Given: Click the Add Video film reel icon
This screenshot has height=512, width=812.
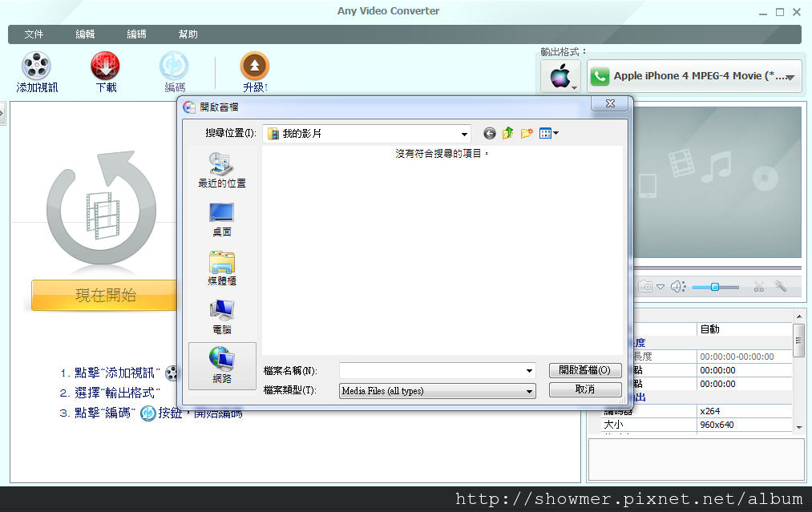Looking at the screenshot, I should coord(36,67).
